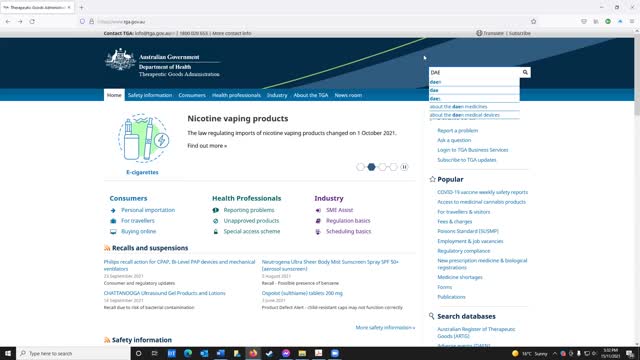Open the Industry navigation menu
640x360 pixels.
click(277, 95)
